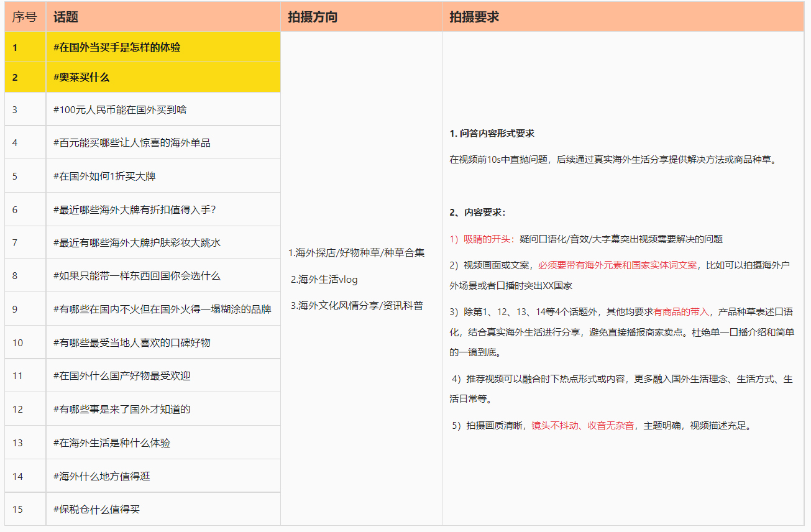The image size is (811, 532).
Task: Click topic #有哪些事是来了国外才知道的
Action: click(x=118, y=409)
